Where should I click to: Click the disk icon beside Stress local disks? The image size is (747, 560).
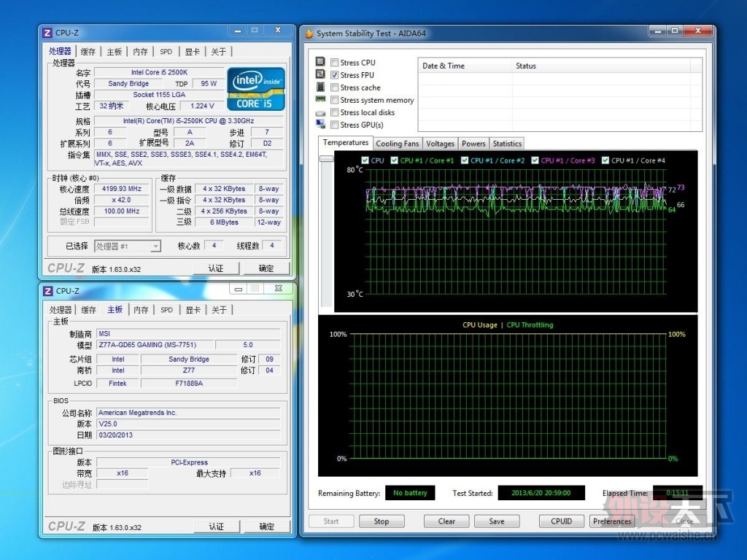(321, 113)
